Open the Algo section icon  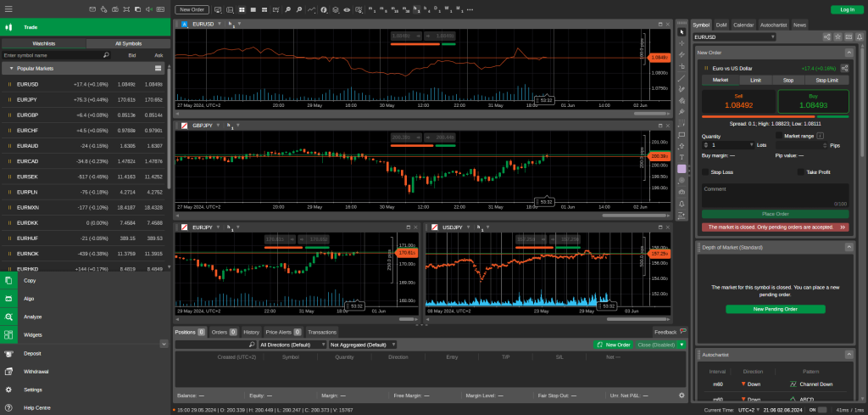pyautogui.click(x=8, y=299)
